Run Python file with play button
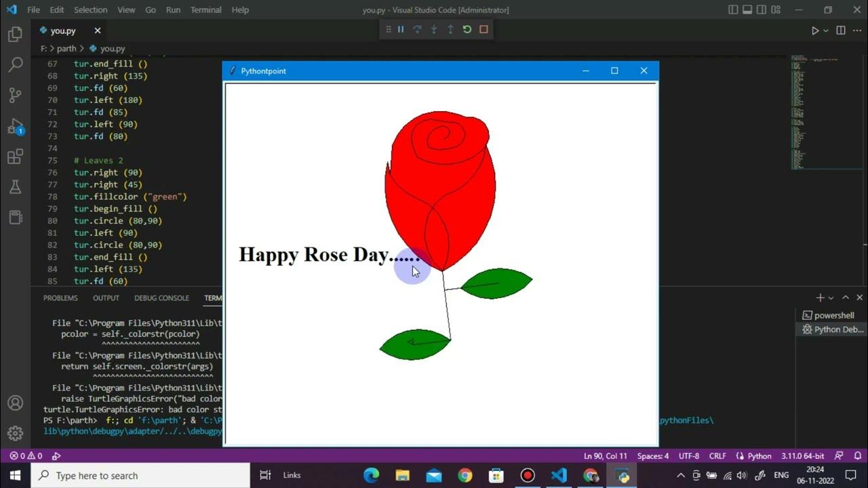This screenshot has height=488, width=868. click(815, 30)
